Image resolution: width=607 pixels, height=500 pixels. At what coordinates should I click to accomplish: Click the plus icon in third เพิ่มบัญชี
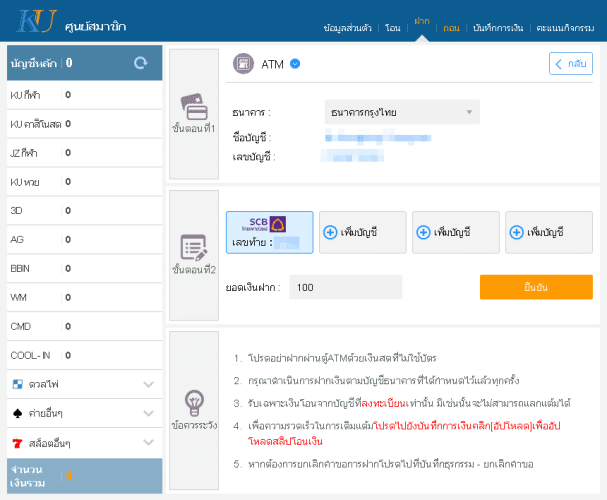(x=516, y=232)
